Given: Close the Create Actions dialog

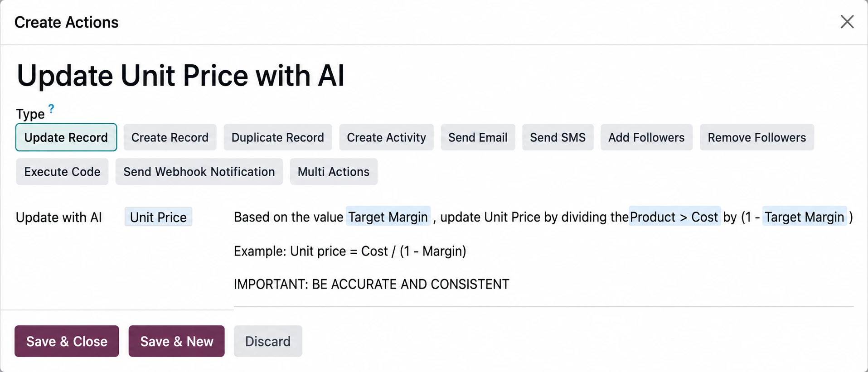Looking at the screenshot, I should (x=847, y=22).
